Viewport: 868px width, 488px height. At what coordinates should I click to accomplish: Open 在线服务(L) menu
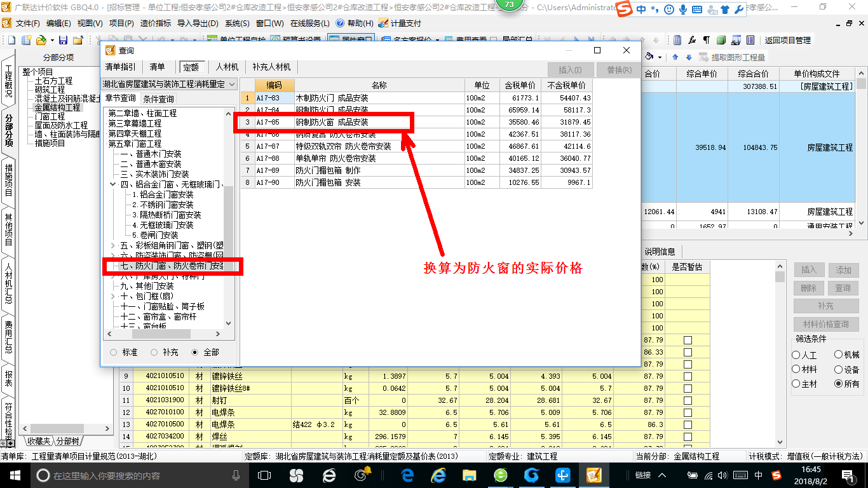pos(309,23)
